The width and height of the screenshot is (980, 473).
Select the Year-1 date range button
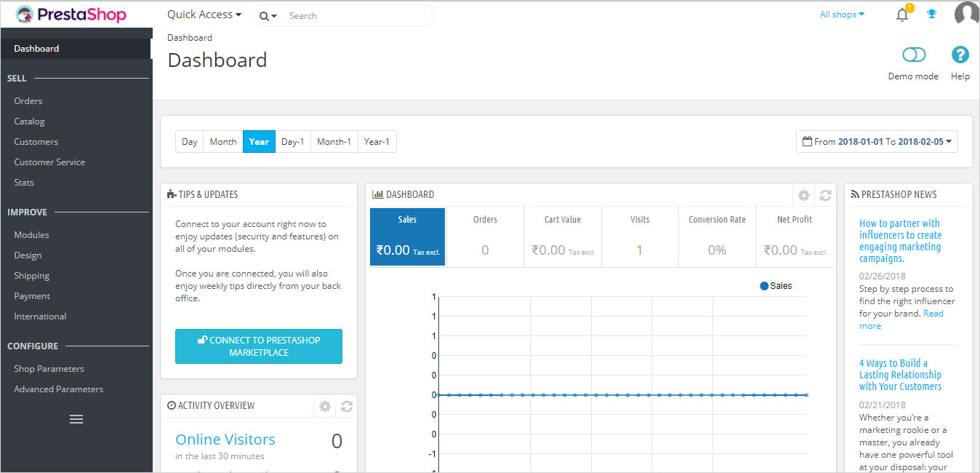point(377,142)
